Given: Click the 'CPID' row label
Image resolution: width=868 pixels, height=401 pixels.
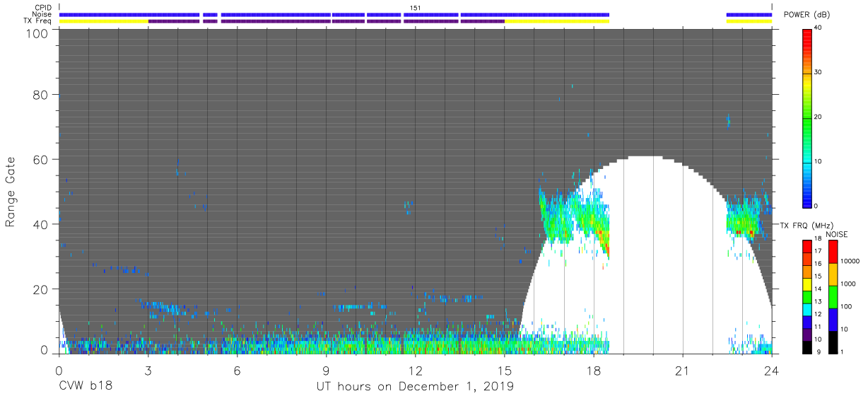Looking at the screenshot, I should pos(43,7).
